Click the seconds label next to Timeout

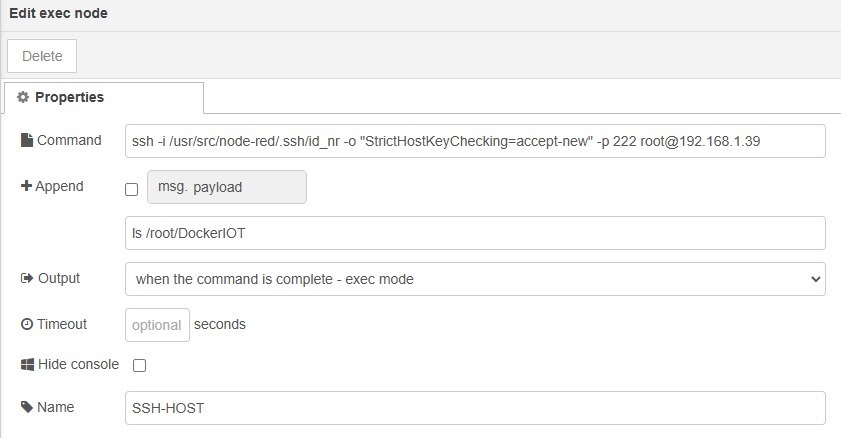tap(220, 325)
